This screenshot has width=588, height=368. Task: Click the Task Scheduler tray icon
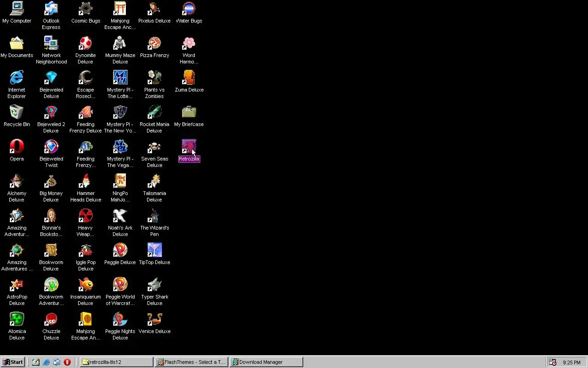[553, 362]
